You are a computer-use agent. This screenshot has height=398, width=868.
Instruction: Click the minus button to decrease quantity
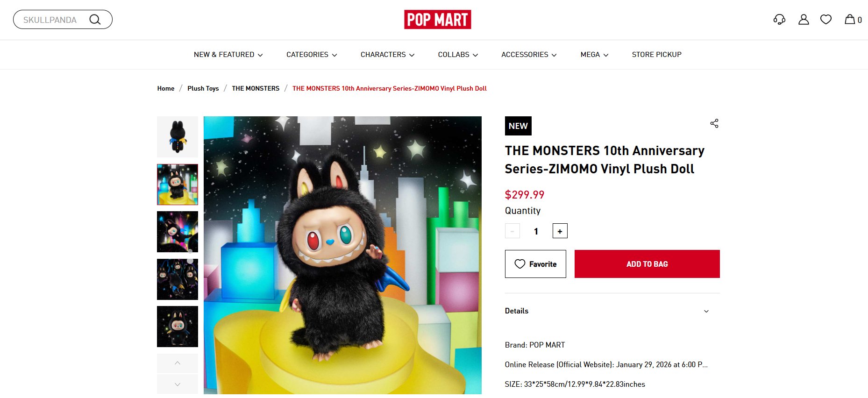(512, 231)
